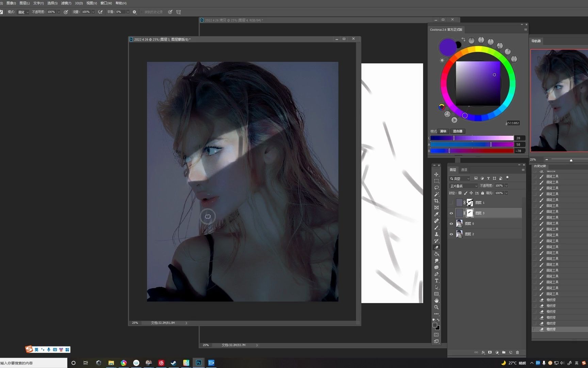Open Photoshop from Windows taskbar
This screenshot has width=588, height=368.
click(199, 363)
